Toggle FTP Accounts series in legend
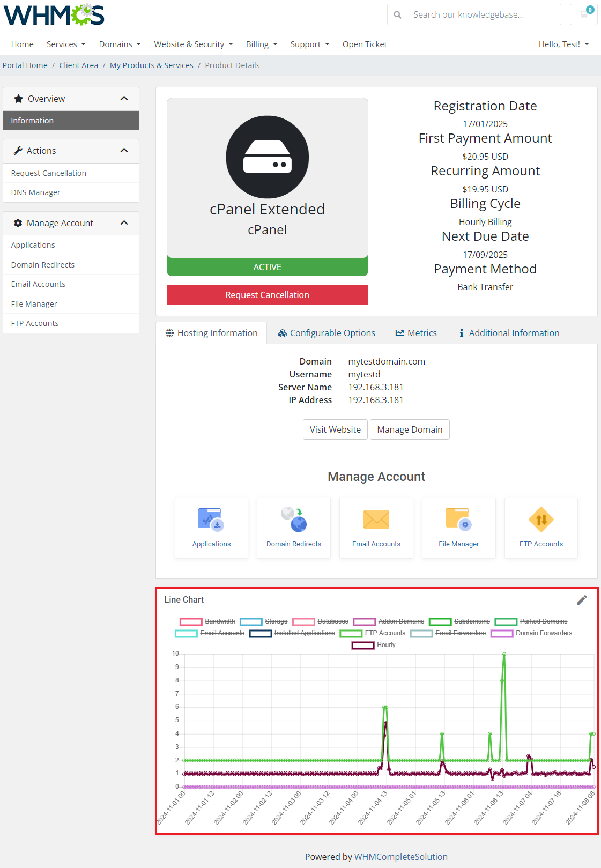The width and height of the screenshot is (601, 868). [x=373, y=633]
